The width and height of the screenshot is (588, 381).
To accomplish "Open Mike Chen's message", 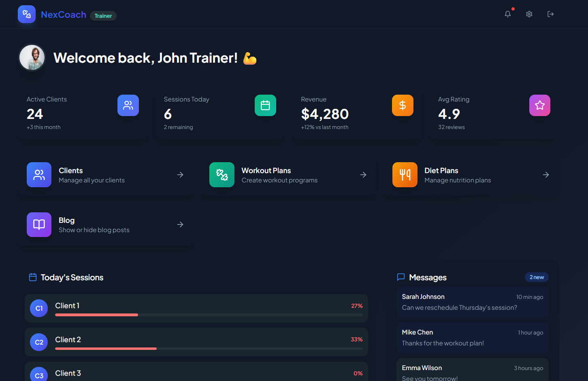I will [473, 338].
